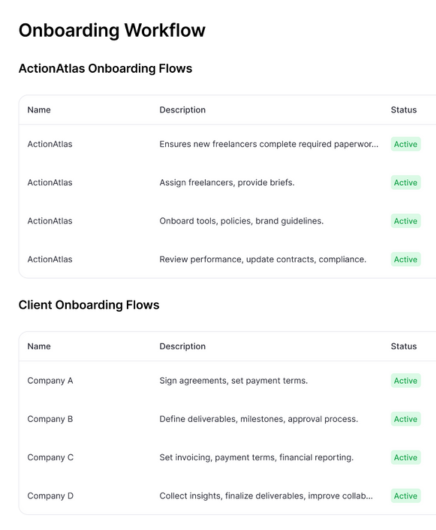436x530 pixels.
Task: Open 'Set invoicing, payment terms, financial reporting.' description
Action: [x=256, y=457]
